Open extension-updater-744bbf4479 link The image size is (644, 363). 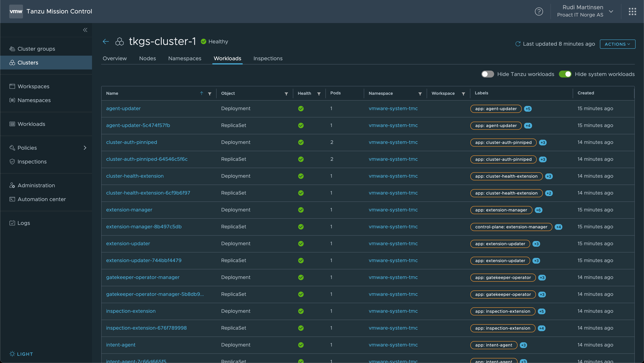(144, 260)
